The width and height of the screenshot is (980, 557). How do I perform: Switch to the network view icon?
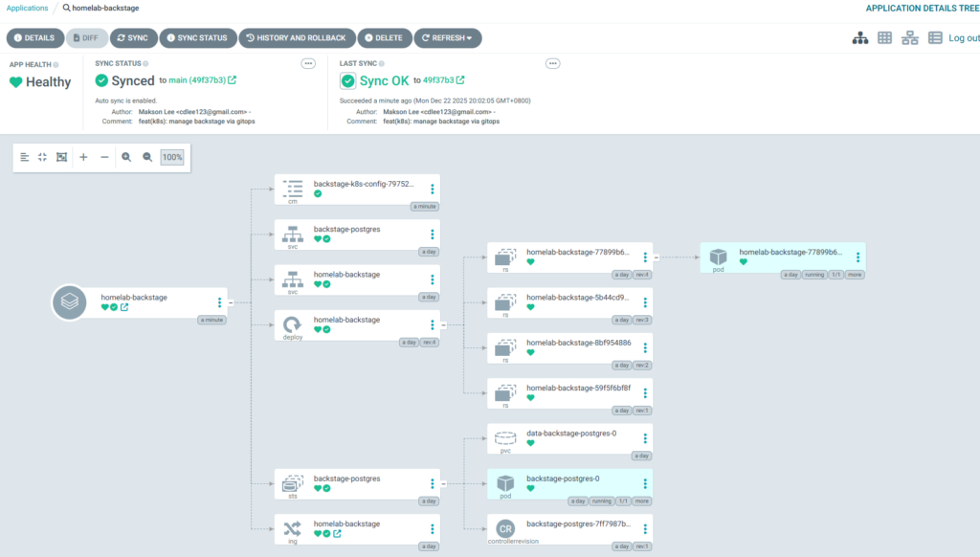[x=910, y=38]
